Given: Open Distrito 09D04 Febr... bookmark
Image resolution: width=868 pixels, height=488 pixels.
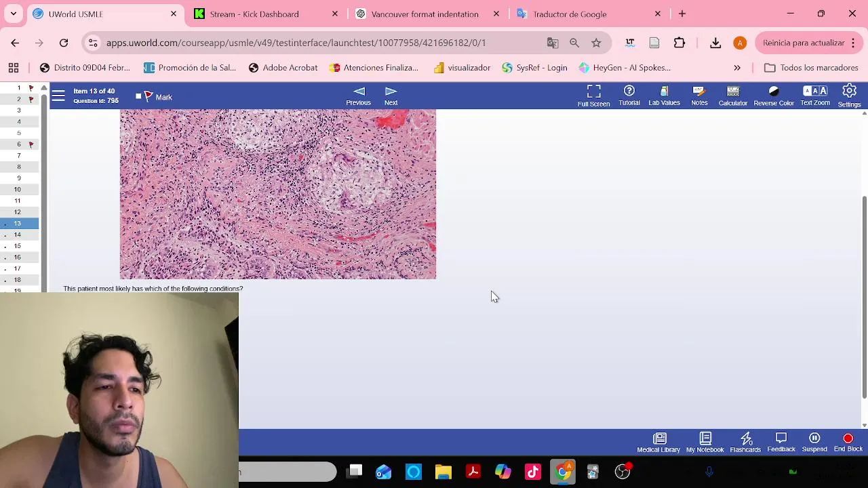Looking at the screenshot, I should 85,68.
